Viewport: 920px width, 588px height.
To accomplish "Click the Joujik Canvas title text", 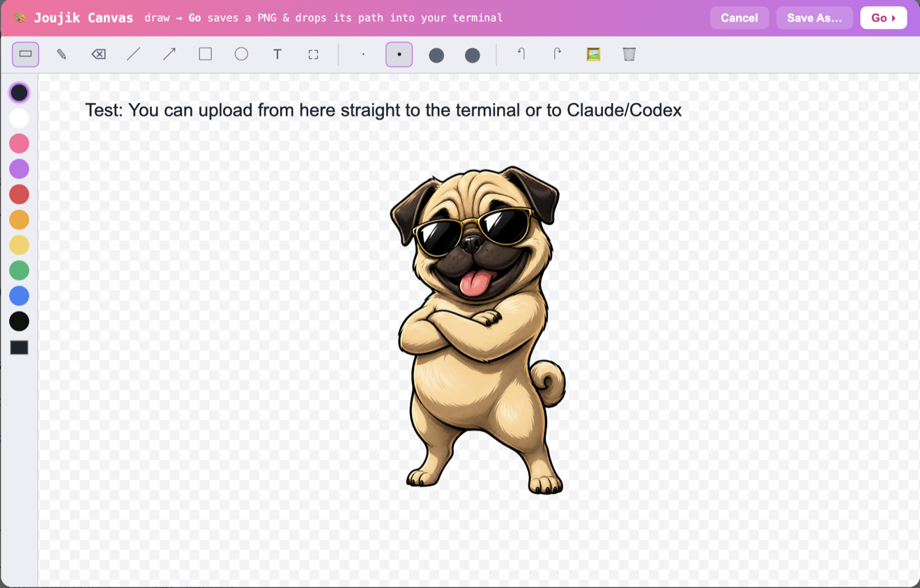I will (x=84, y=18).
